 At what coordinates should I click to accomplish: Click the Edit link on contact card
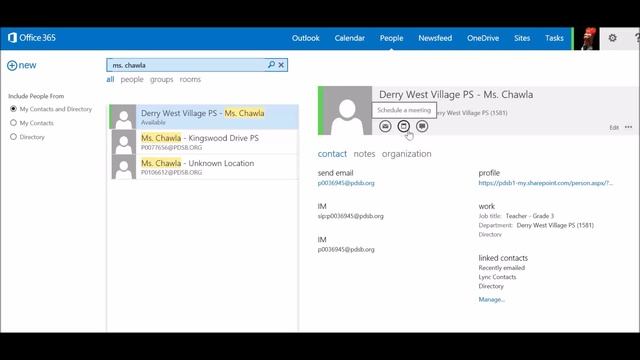coord(614,127)
